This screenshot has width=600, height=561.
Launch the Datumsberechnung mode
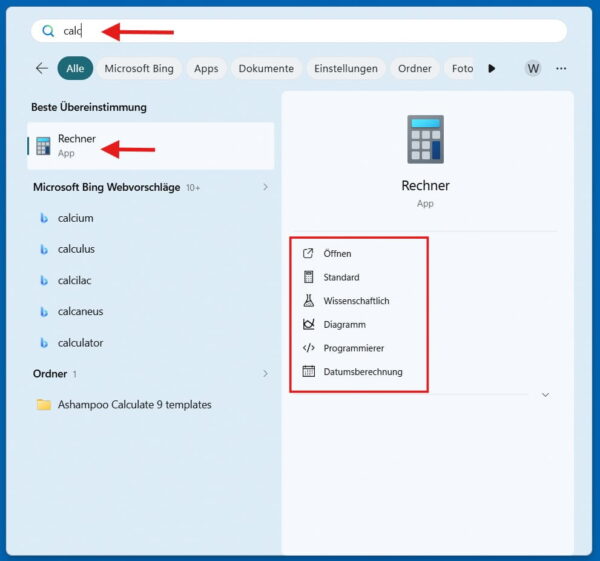[x=363, y=372]
